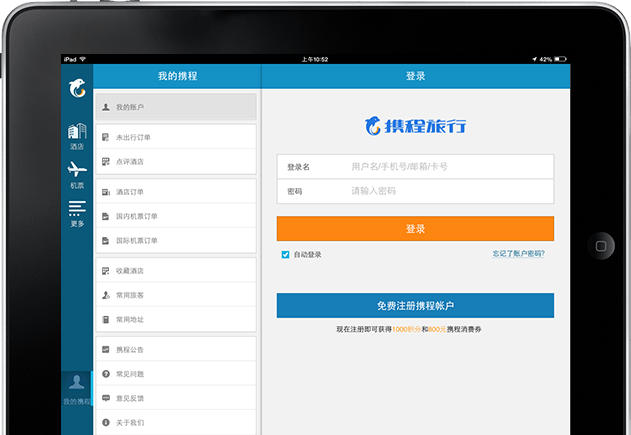Image resolution: width=631 pixels, height=435 pixels.
Task: Click the icon beside 国内机票订单
Action: [105, 216]
